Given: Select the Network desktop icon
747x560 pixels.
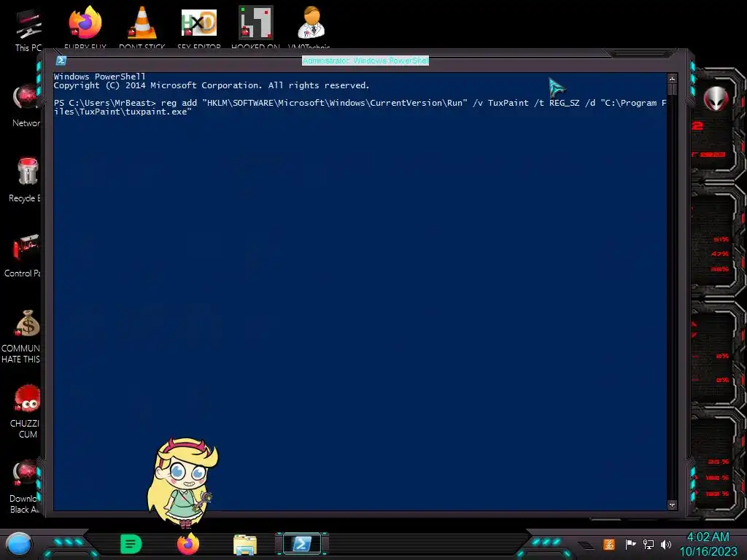Looking at the screenshot, I should point(27,106).
